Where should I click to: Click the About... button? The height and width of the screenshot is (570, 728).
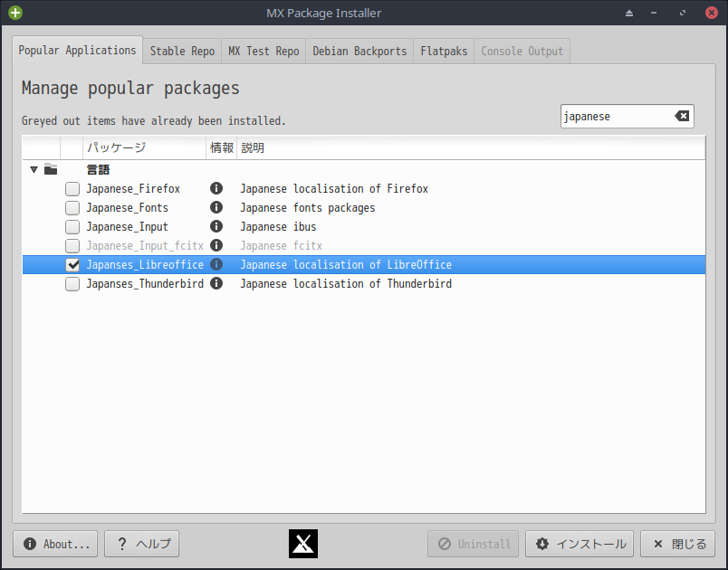pos(55,544)
